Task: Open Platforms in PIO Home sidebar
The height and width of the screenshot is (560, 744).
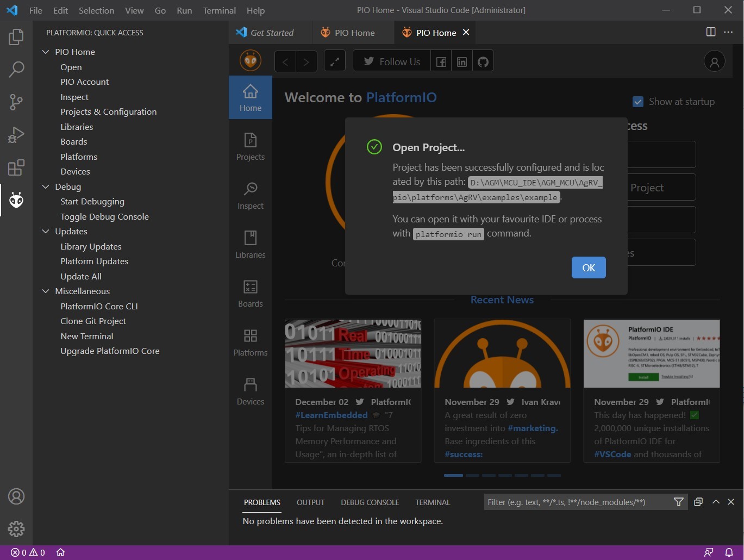Action: [x=251, y=343]
